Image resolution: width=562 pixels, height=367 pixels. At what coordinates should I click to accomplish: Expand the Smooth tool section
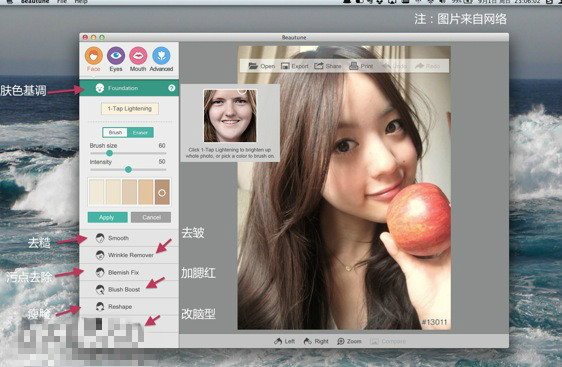[129, 238]
